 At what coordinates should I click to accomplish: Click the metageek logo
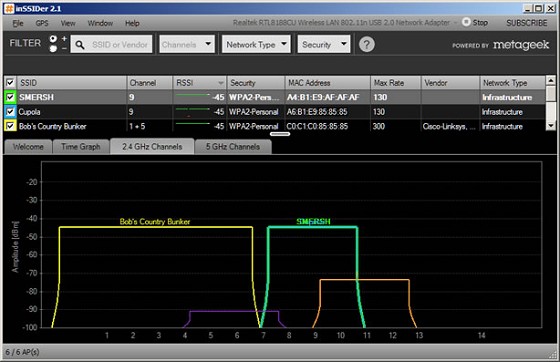tap(521, 45)
